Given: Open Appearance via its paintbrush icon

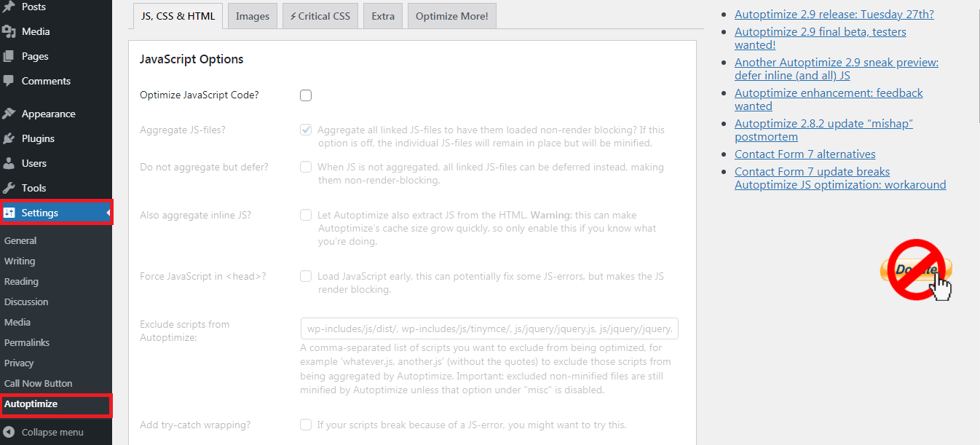Looking at the screenshot, I should [9, 114].
